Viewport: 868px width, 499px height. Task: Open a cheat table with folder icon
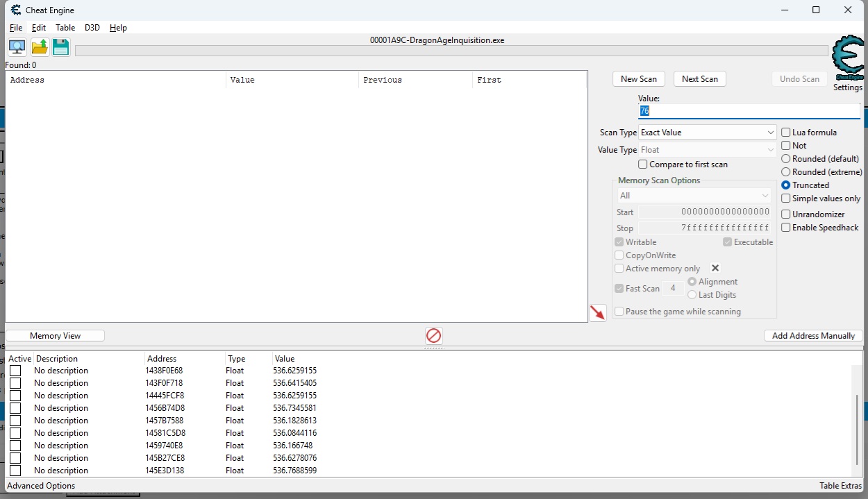point(40,47)
